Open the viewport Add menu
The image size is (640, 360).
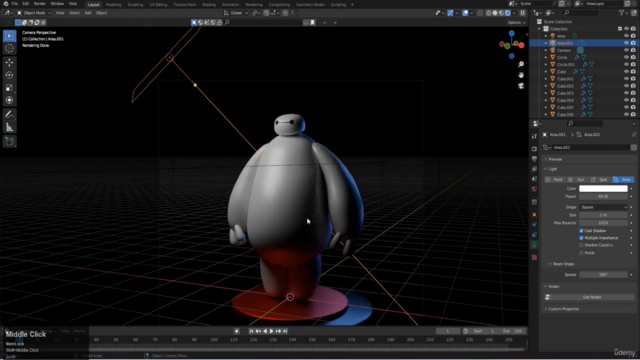(x=88, y=13)
